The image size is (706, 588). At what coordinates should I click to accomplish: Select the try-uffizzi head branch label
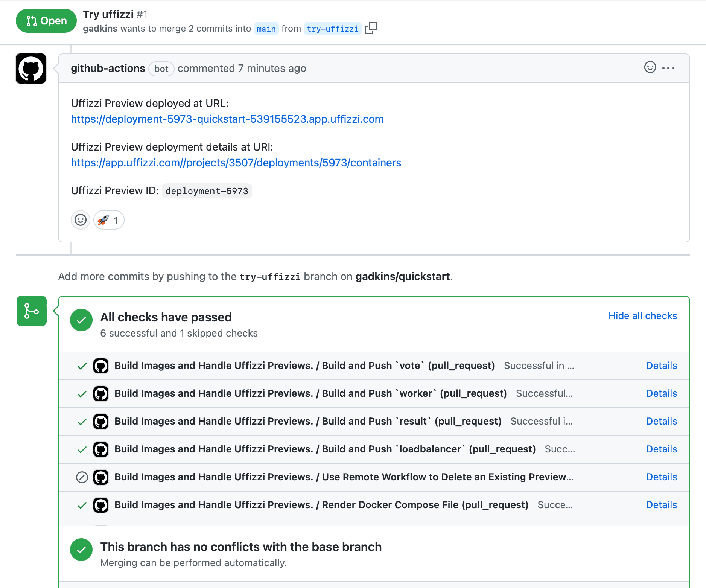[x=333, y=29]
